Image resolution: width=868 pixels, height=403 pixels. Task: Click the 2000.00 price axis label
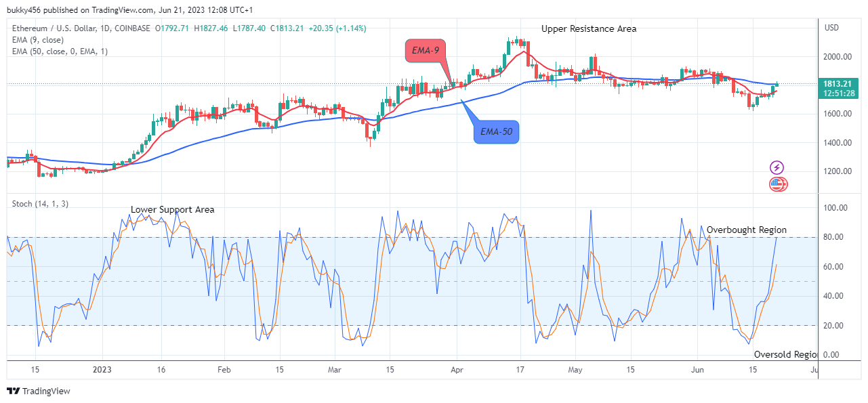click(838, 56)
